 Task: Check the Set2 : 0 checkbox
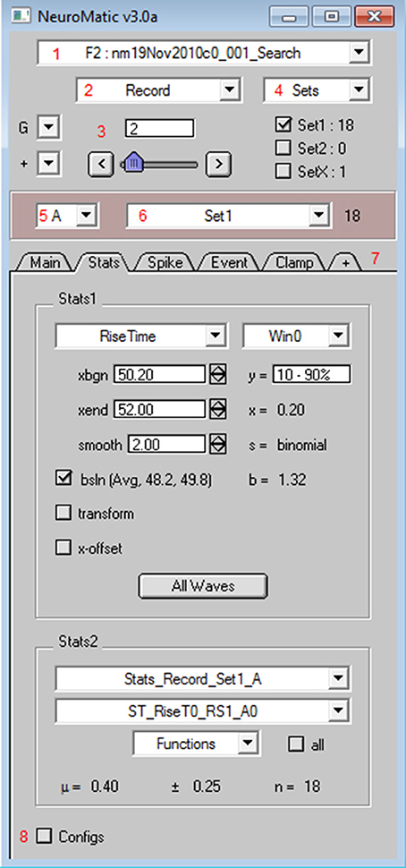tap(283, 149)
